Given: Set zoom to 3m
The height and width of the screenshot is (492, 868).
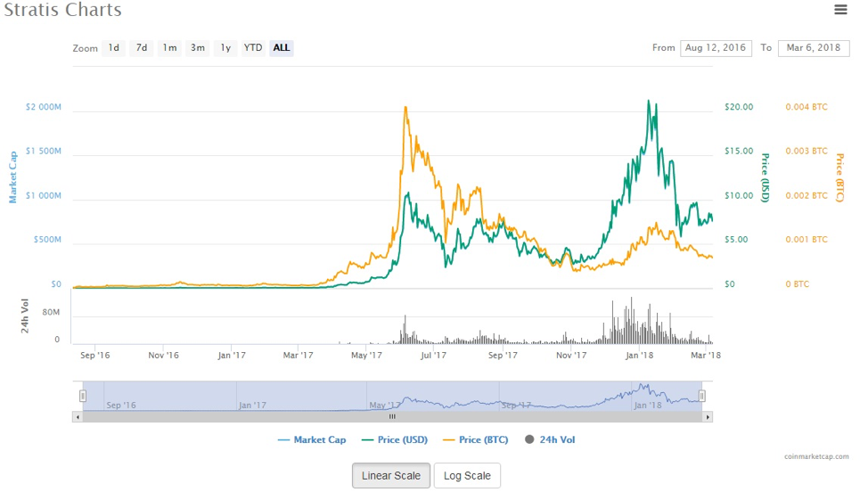Looking at the screenshot, I should (198, 48).
